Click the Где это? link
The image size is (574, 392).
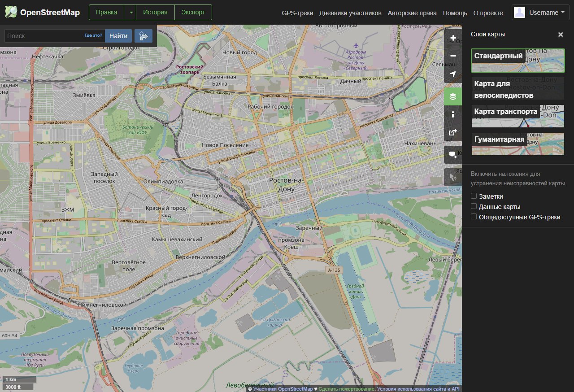click(x=93, y=35)
